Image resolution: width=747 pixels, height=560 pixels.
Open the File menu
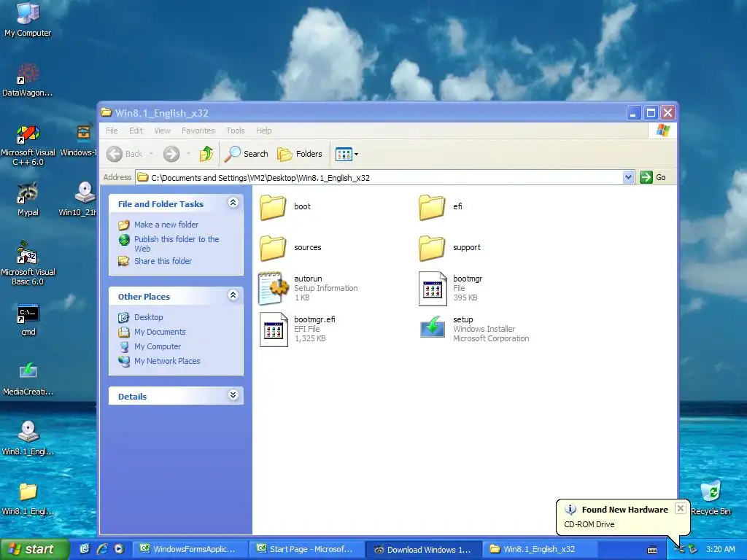click(x=112, y=131)
